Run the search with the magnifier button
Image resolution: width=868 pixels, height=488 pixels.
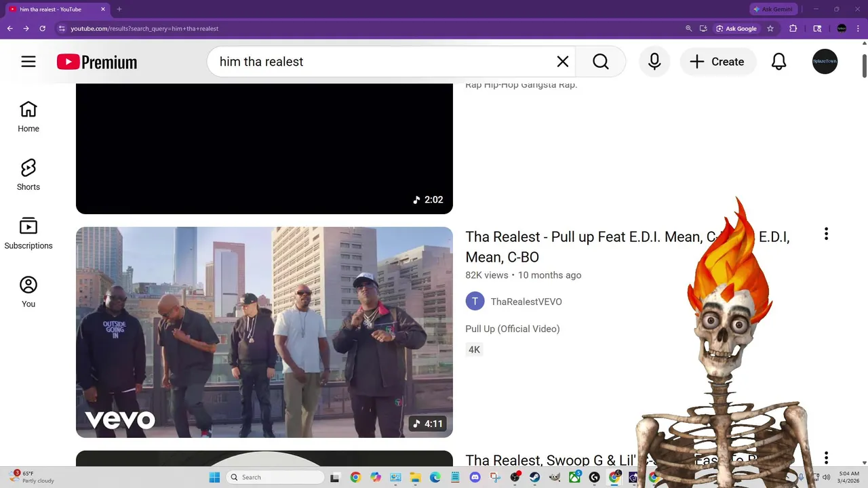pos(601,62)
